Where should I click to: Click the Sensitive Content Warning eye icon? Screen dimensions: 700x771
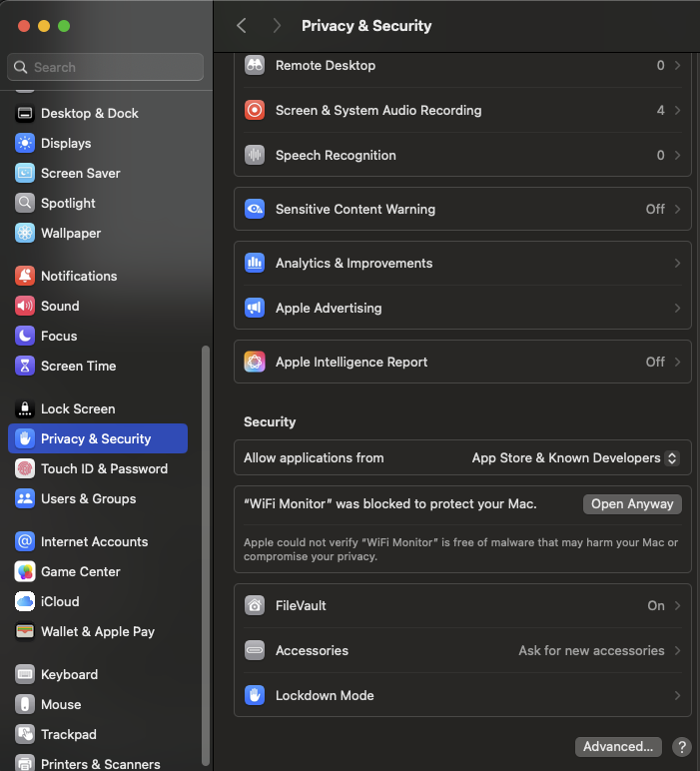click(255, 210)
